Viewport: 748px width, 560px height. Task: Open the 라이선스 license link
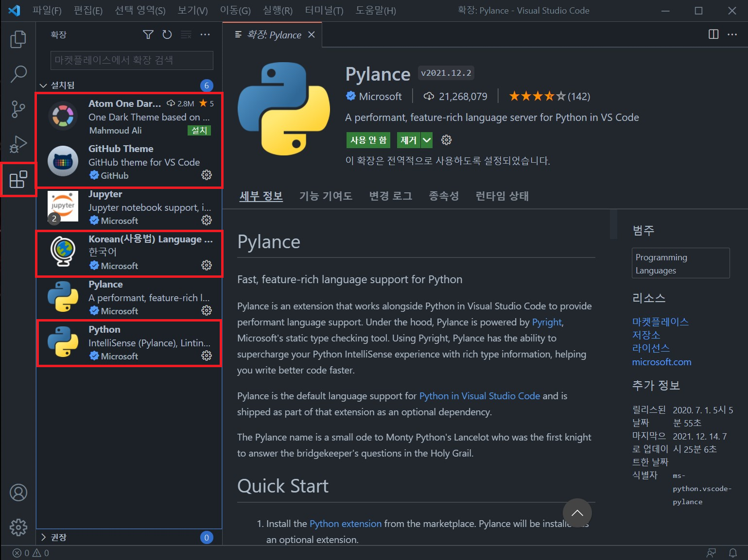click(x=651, y=348)
